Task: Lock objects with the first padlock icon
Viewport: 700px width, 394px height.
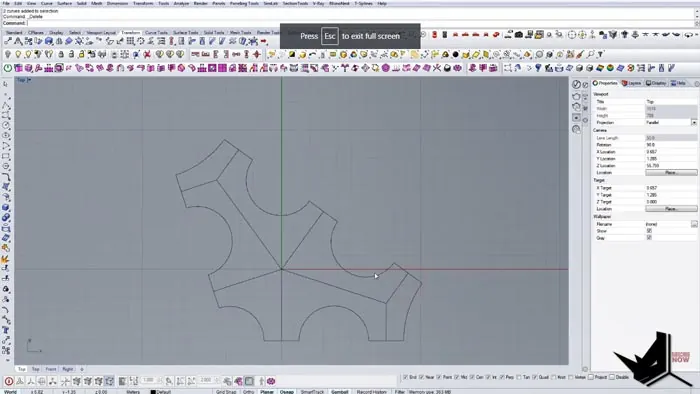Action: pyautogui.click(x=61, y=54)
